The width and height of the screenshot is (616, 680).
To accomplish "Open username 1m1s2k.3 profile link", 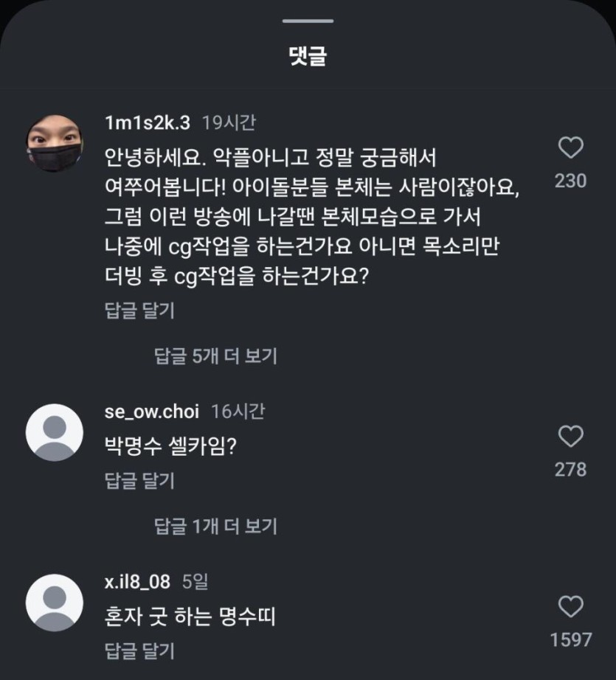I will 148,123.
